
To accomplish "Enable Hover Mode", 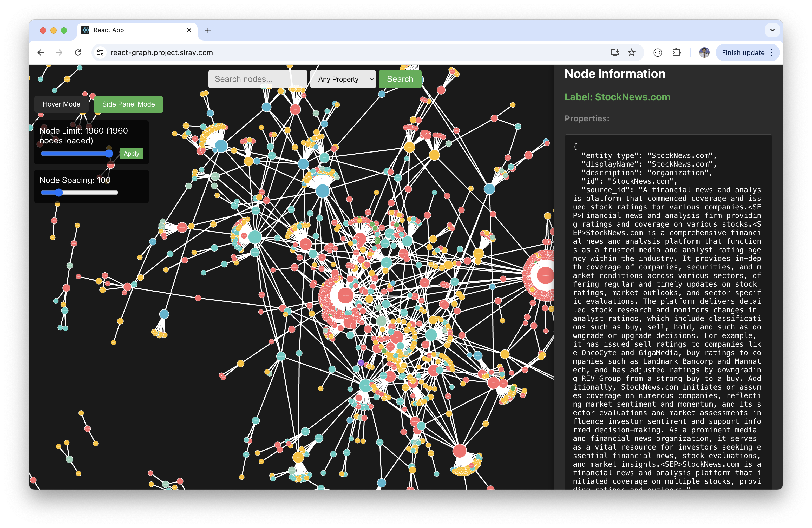I will pos(61,104).
